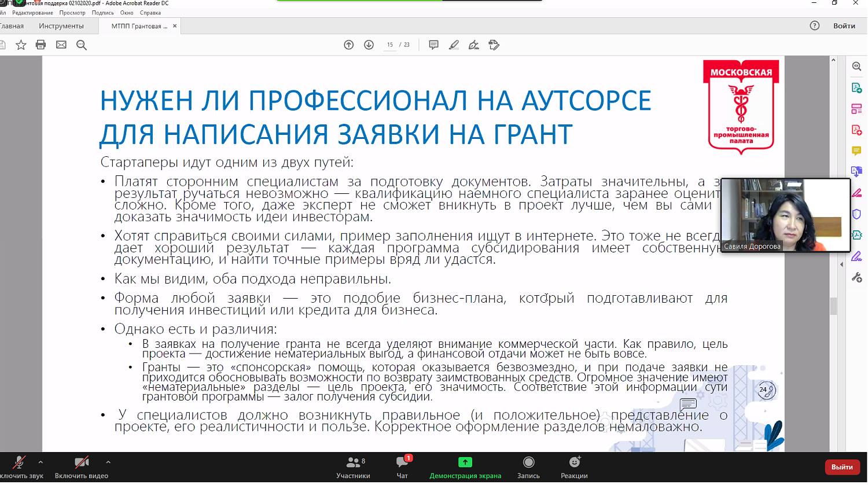The height and width of the screenshot is (485, 868).
Task: Open the Участники participants panel
Action: coord(353,468)
